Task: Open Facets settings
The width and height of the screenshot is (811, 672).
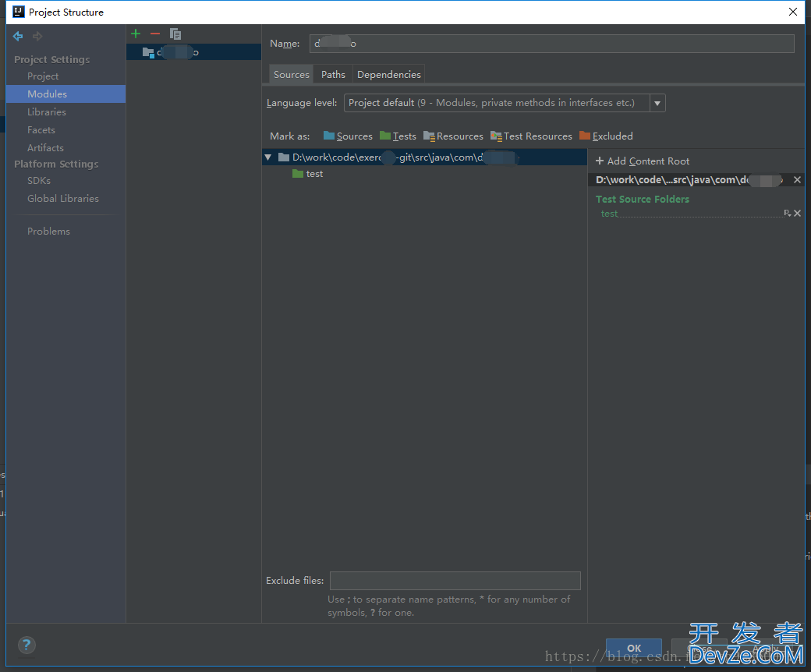Action: click(41, 130)
